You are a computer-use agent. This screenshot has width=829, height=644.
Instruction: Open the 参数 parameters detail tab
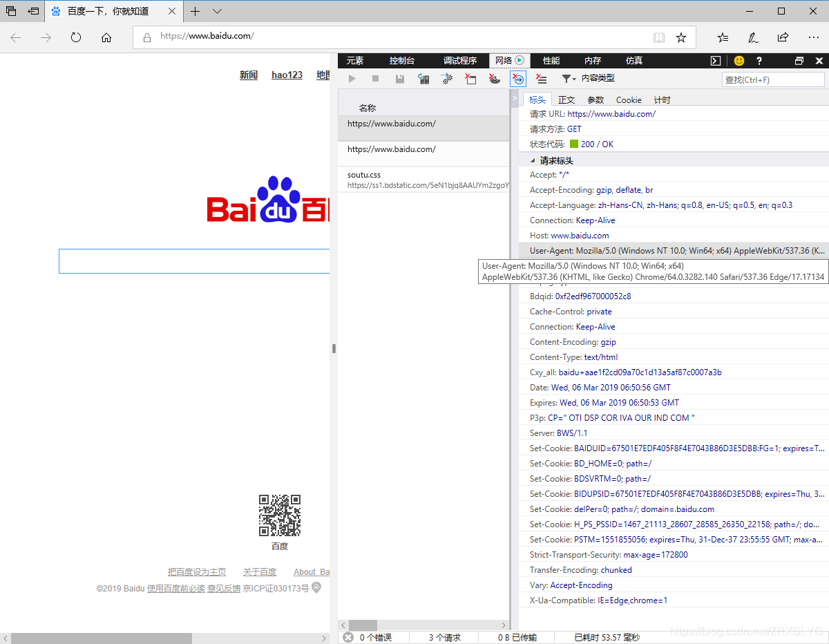click(595, 100)
